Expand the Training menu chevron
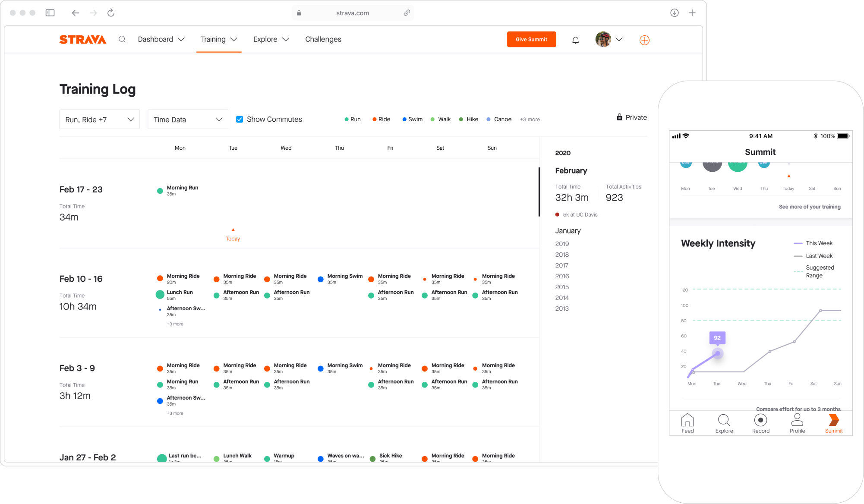 point(234,39)
